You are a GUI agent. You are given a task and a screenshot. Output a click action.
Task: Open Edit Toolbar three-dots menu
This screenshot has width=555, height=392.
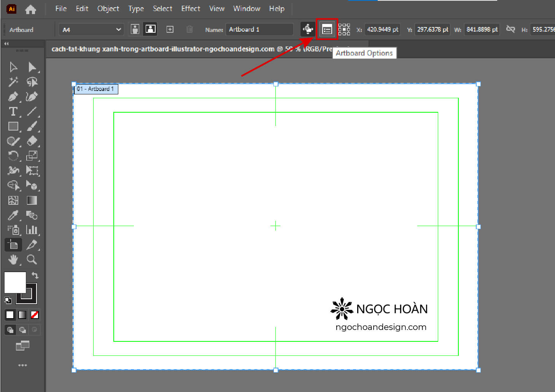[22, 365]
